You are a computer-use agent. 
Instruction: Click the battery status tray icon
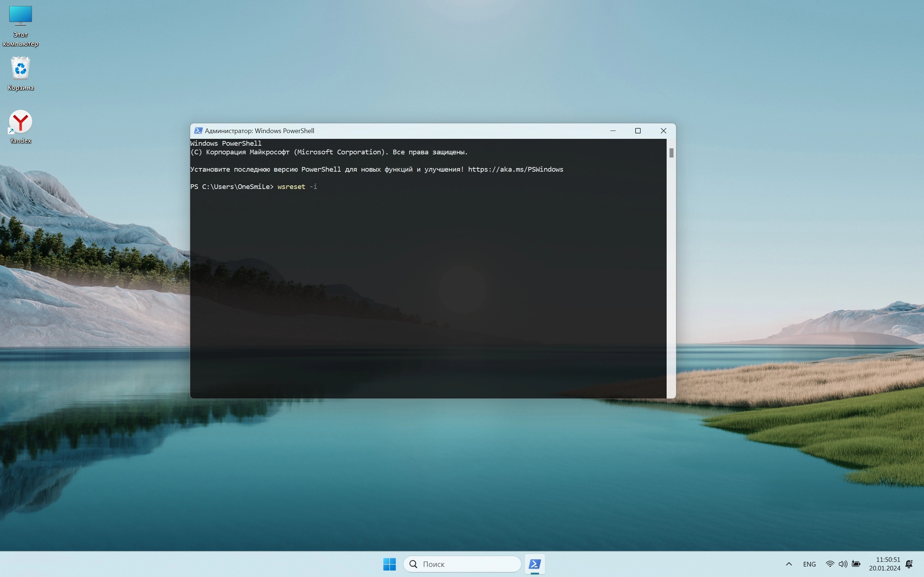pos(856,564)
